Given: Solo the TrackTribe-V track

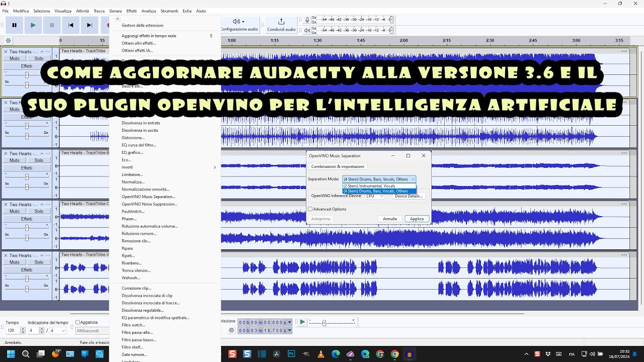Looking at the screenshot, I should 39,262.
